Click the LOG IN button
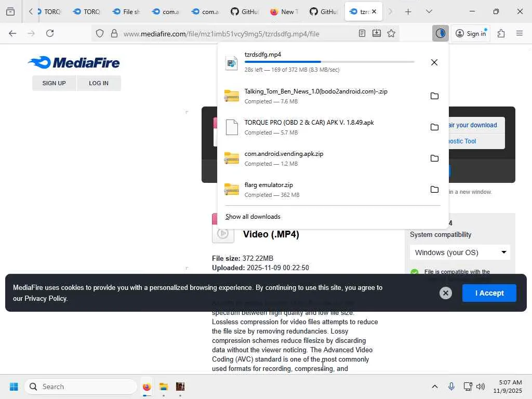This screenshot has height=399, width=532. [x=99, y=83]
